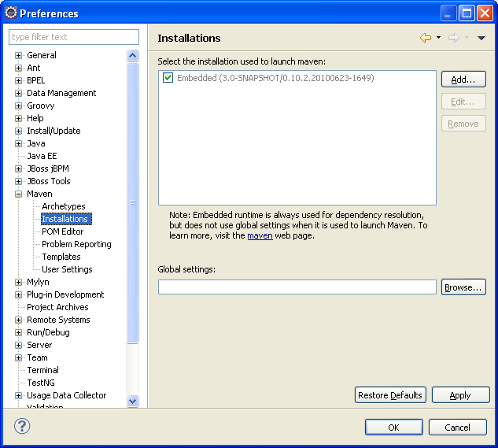Collapse the Maven tree node
This screenshot has width=498, height=448.
[x=18, y=194]
